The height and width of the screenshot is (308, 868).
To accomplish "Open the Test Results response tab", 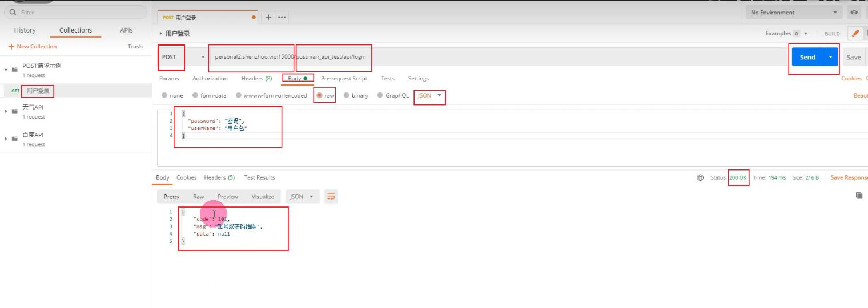I will [x=259, y=178].
